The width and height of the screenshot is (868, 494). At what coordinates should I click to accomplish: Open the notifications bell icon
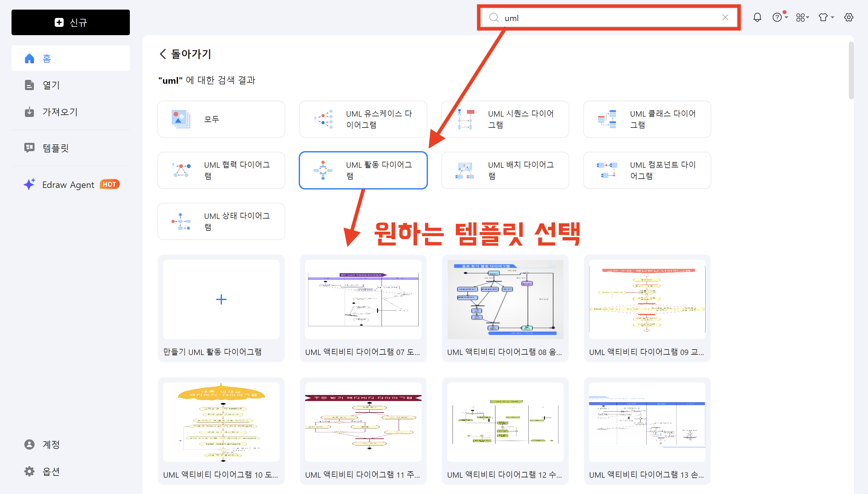[757, 17]
